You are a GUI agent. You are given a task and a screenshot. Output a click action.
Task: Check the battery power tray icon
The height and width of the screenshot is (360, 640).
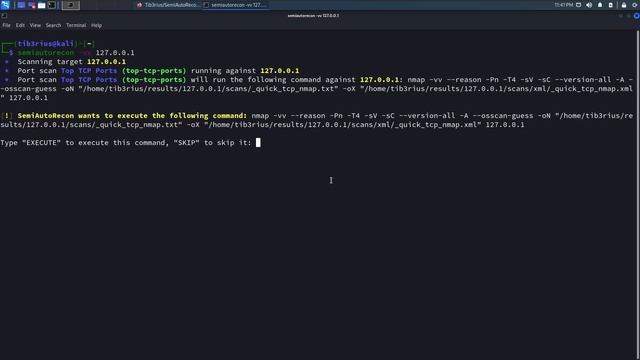611,5
